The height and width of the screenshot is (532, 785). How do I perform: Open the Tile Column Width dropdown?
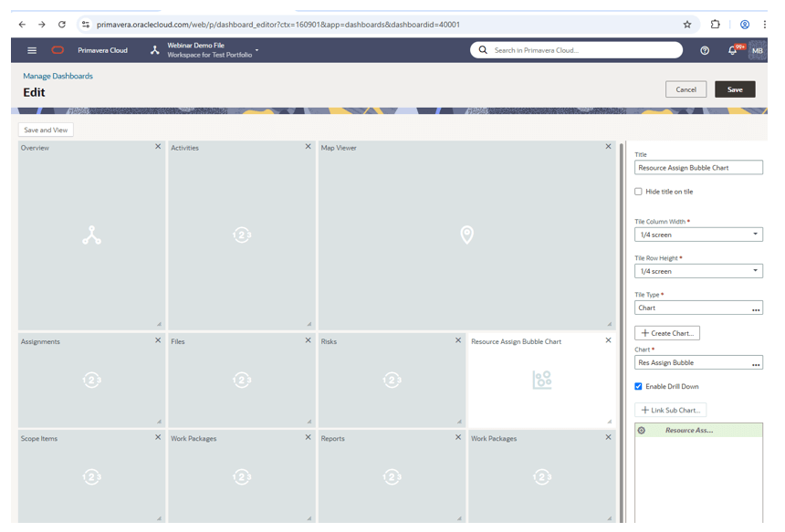(x=756, y=235)
